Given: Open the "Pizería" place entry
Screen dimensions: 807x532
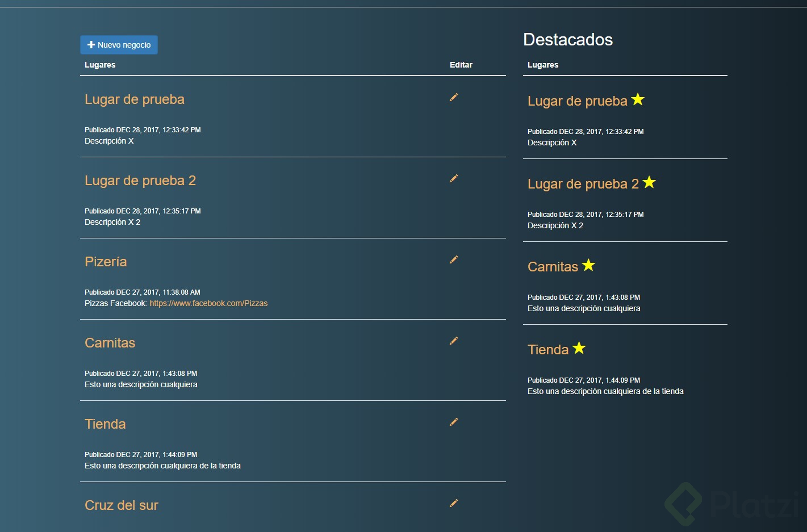Looking at the screenshot, I should (106, 262).
